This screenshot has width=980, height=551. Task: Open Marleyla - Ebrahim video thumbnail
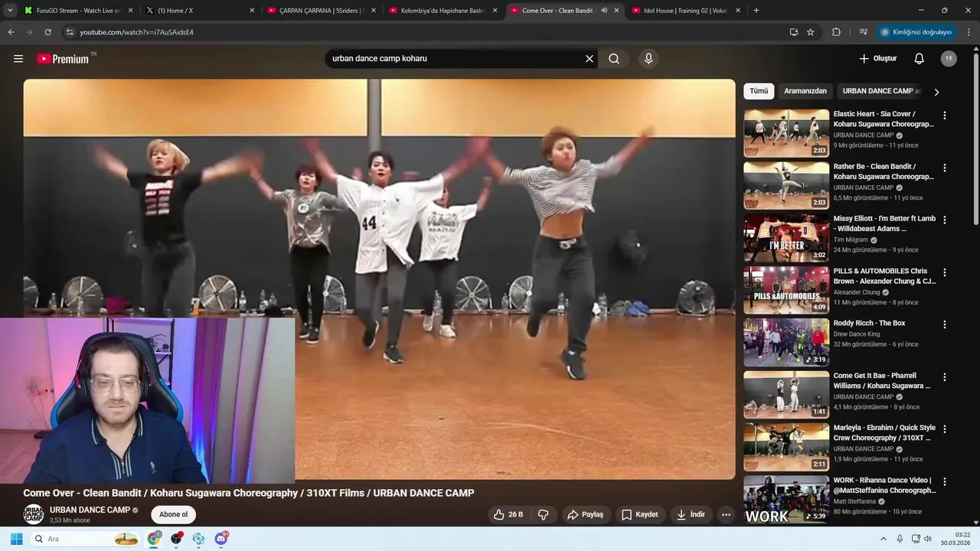coord(786,447)
